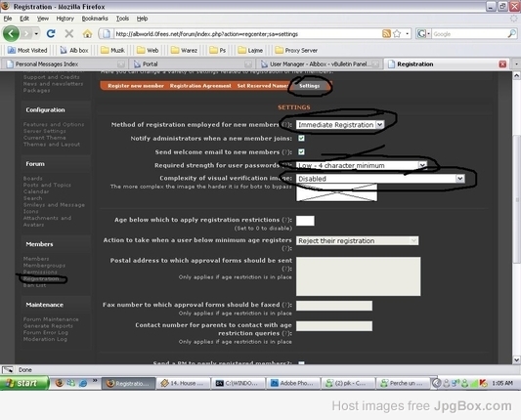The width and height of the screenshot is (521, 420).
Task: Open the back/forward history dropdown arrow
Action: pos(36,34)
